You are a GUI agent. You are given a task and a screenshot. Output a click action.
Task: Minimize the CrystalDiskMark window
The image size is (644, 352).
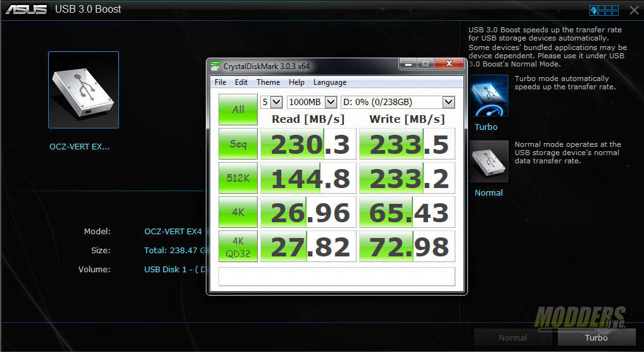tap(408, 64)
